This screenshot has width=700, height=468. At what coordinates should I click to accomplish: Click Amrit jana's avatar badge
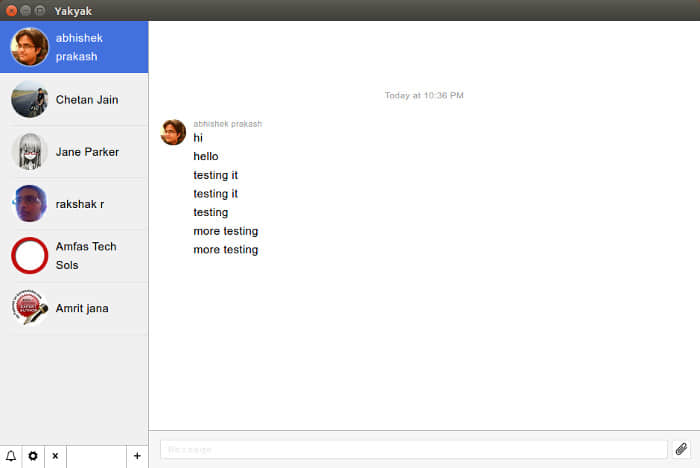click(x=29, y=308)
